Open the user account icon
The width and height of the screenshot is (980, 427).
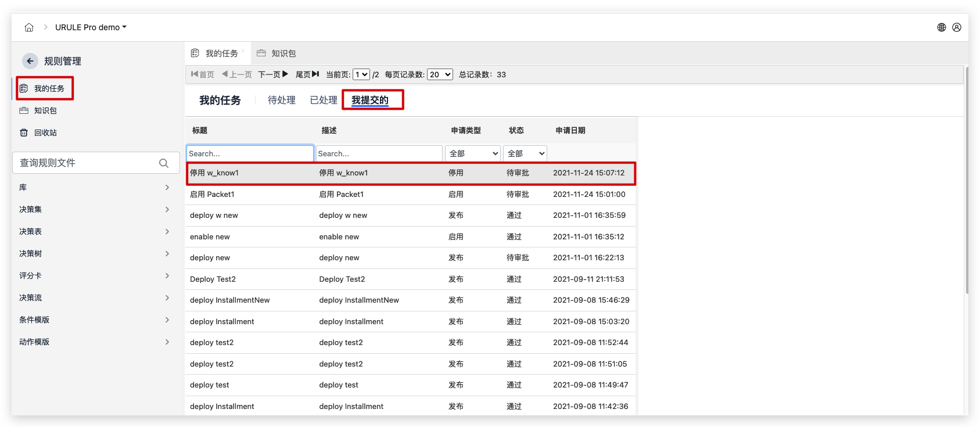click(956, 27)
